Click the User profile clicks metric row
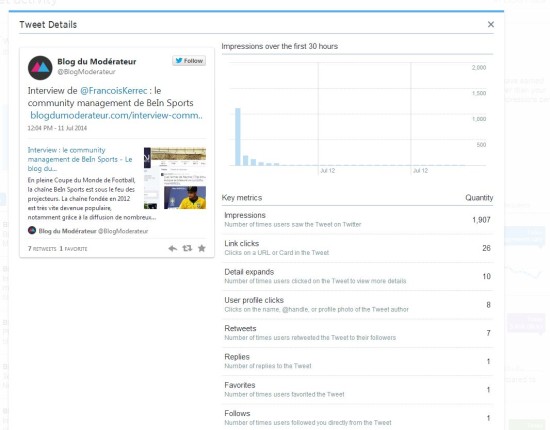This screenshot has height=430, width=550. tap(357, 305)
